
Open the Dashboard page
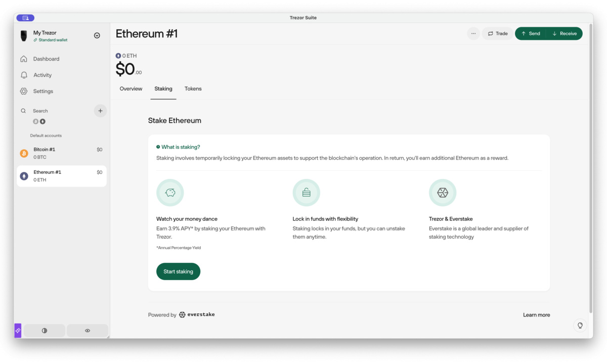[46, 59]
